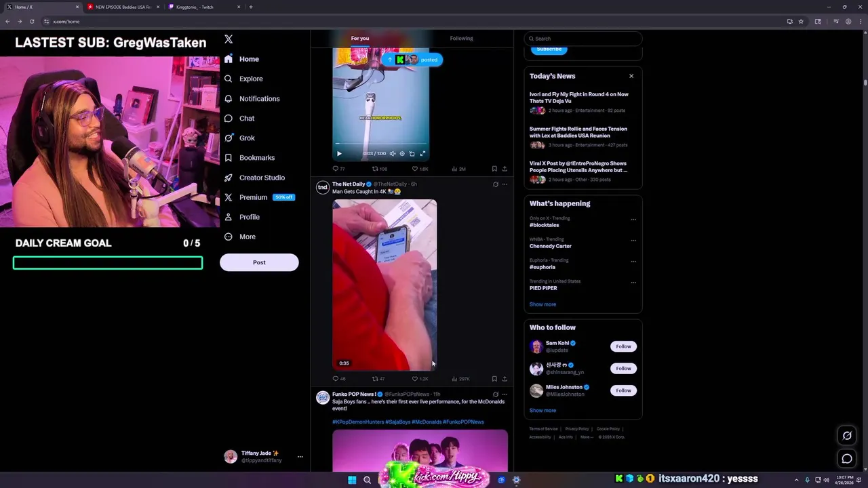Screen dimensions: 868x488
Task: View analytics of the 2M views post
Action: tap(458, 169)
